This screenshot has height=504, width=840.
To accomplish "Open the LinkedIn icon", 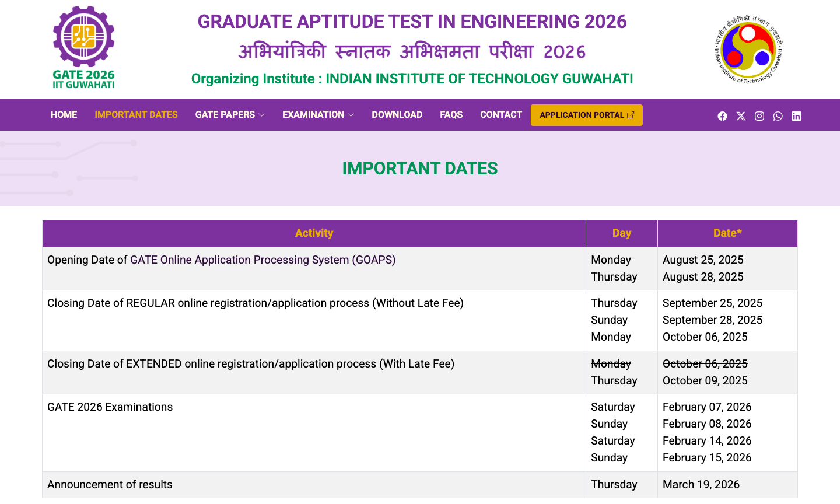I will click(796, 116).
